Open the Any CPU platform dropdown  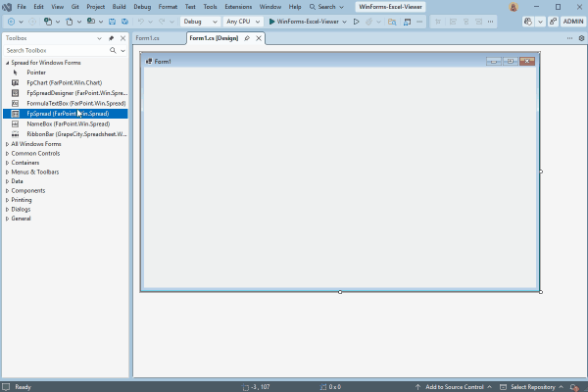click(243, 22)
